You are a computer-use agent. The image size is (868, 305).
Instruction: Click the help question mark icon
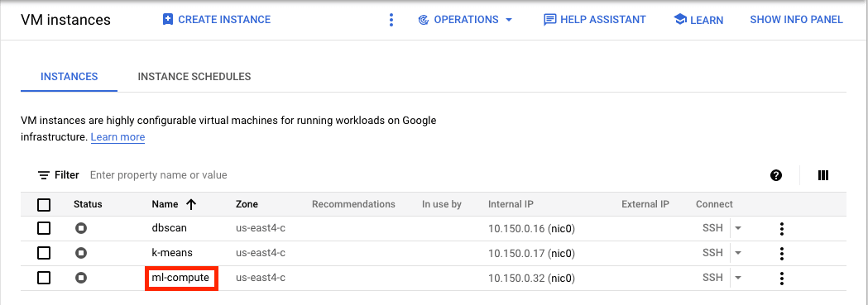pos(776,175)
